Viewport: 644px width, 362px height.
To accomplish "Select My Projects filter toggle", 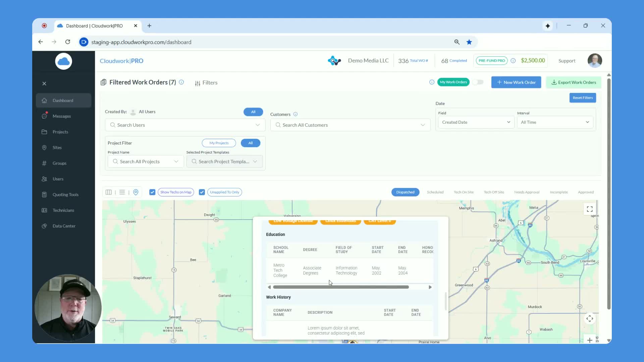I will pos(219,143).
